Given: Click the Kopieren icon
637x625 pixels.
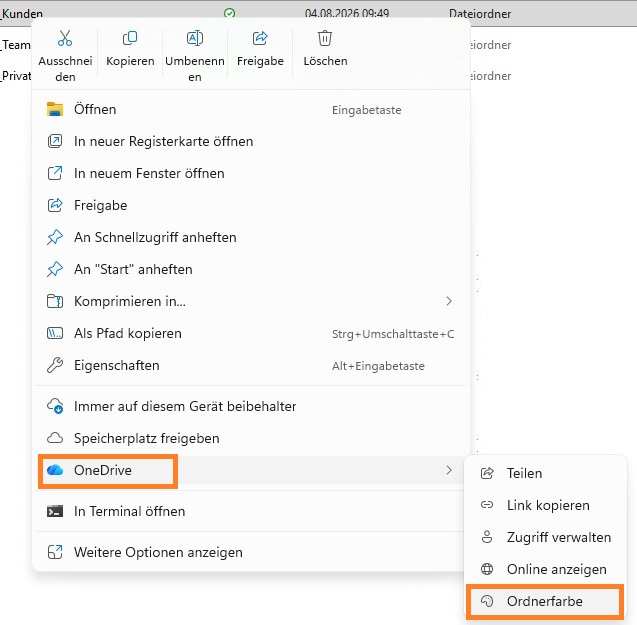Looking at the screenshot, I should coord(130,38).
